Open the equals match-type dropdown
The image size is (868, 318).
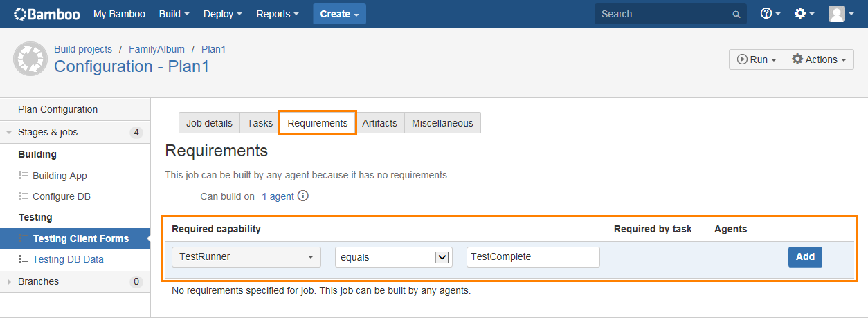(393, 256)
